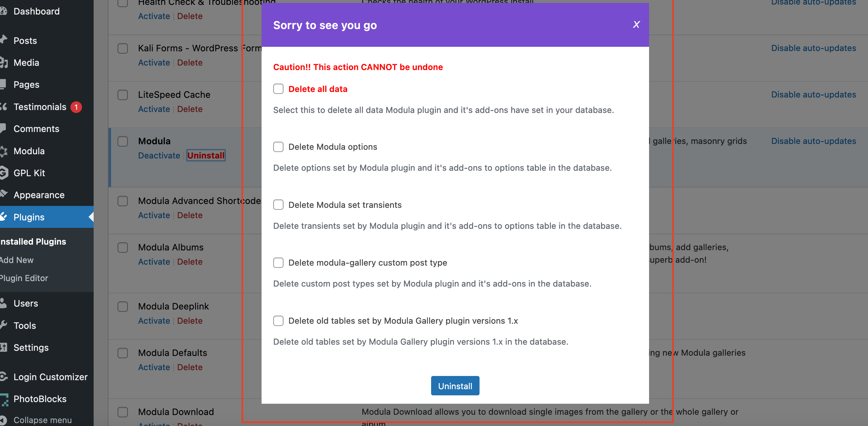
Task: Click the GPL Kit icon
Action: point(3,173)
